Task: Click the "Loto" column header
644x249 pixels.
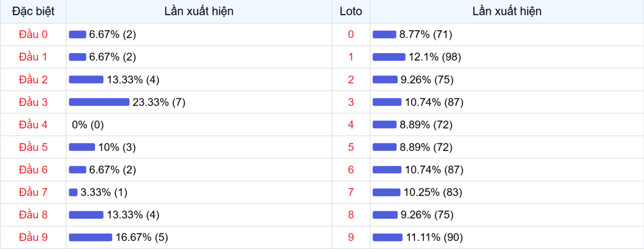Action: pos(351,11)
